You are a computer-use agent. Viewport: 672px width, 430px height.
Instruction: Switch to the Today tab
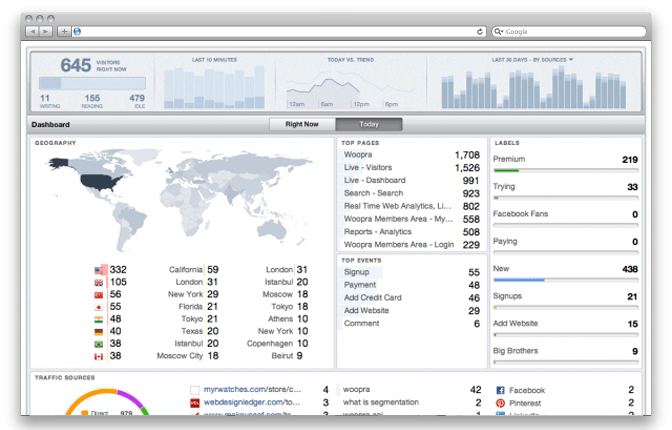pos(369,125)
